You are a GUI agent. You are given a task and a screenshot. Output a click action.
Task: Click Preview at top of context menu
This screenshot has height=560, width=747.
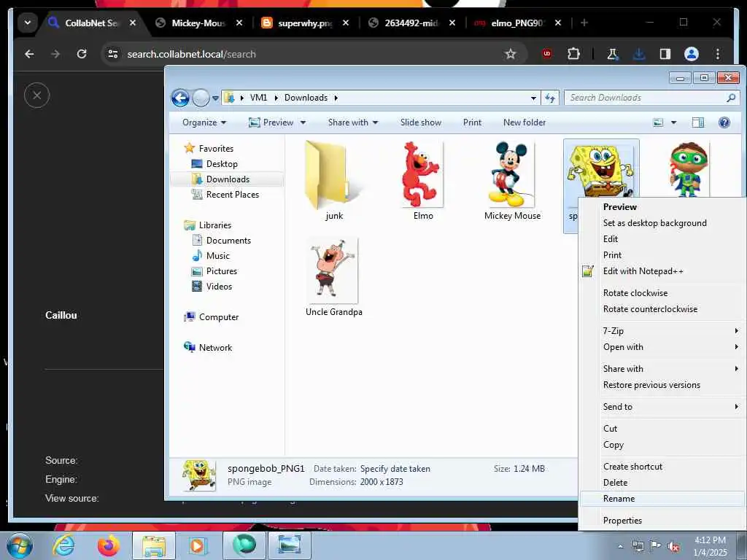click(662, 206)
